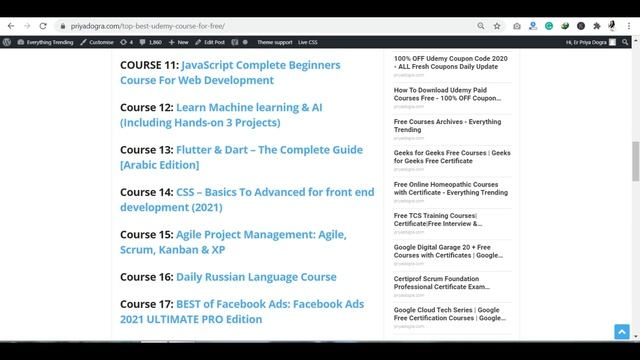Screen dimensions: 640x360
Task: Open the blue person extension icon
Action: (533, 26)
